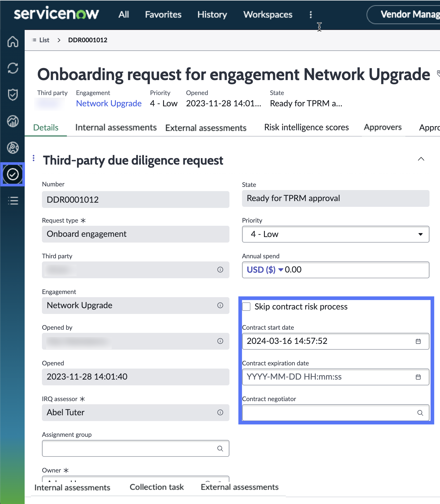This screenshot has height=504, width=440.
Task: Open the Workspaces menu
Action: click(268, 14)
